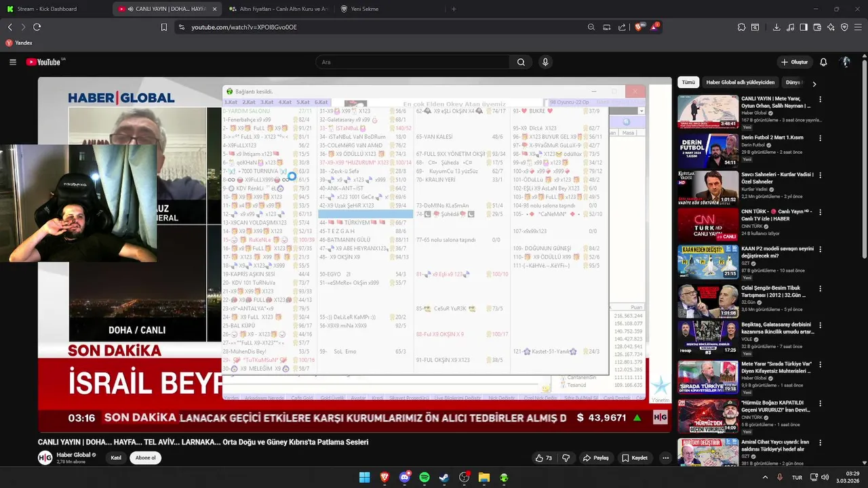Show hidden tray icons chevron
Screen dimensions: 868x488
point(765,477)
